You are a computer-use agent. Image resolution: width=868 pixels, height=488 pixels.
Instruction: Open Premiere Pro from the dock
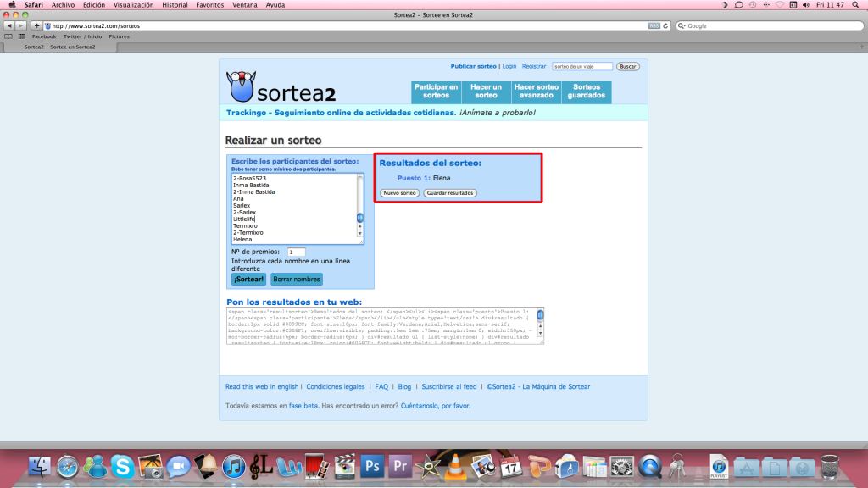tap(399, 465)
